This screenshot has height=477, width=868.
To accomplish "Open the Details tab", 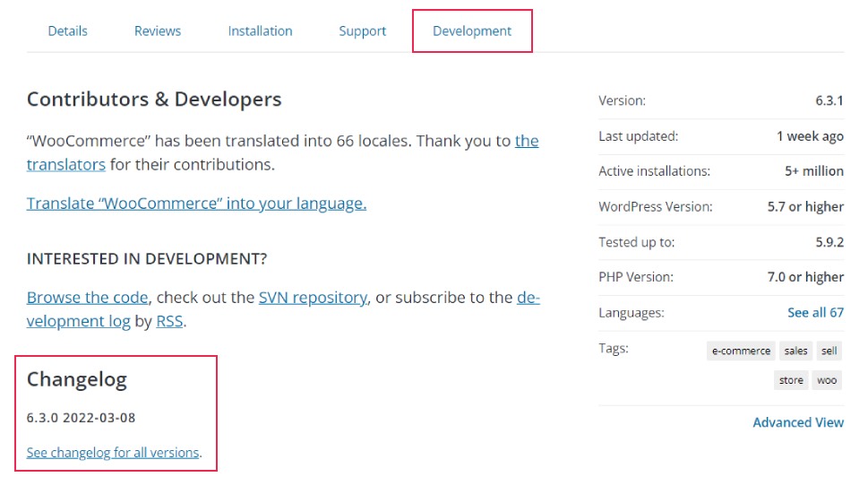I will (67, 31).
